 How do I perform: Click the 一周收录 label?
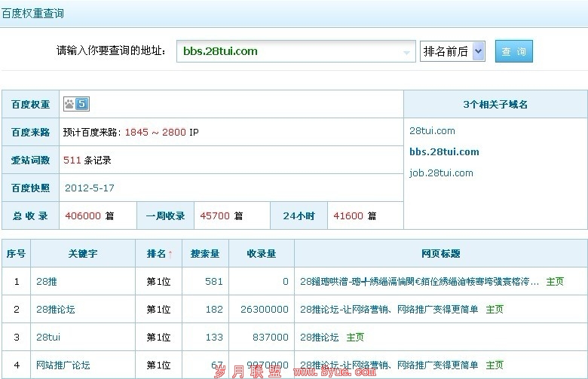(165, 215)
